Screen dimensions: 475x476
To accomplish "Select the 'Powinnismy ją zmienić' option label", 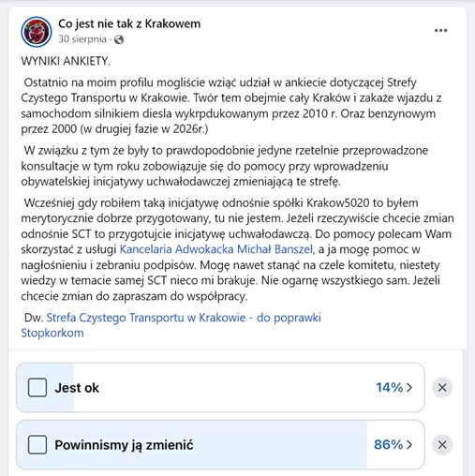I will pos(124,445).
